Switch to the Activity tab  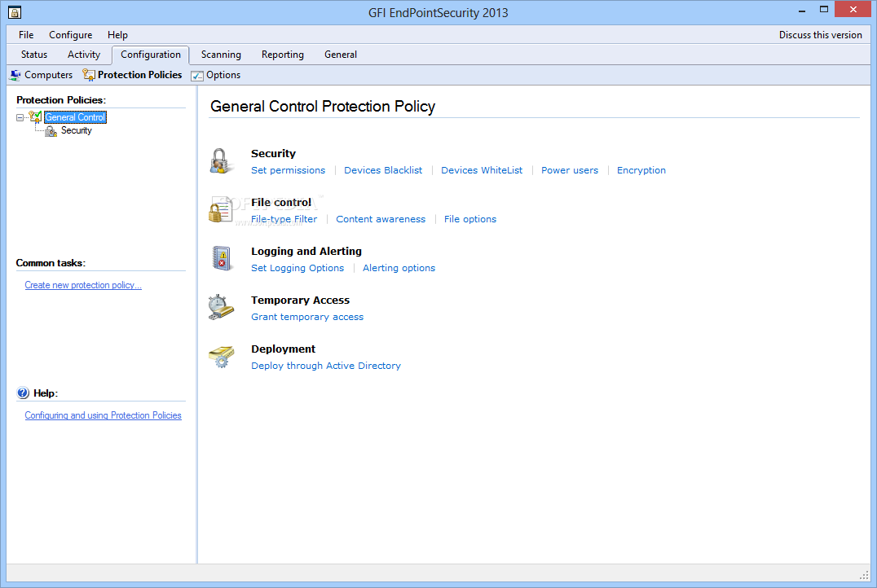84,55
